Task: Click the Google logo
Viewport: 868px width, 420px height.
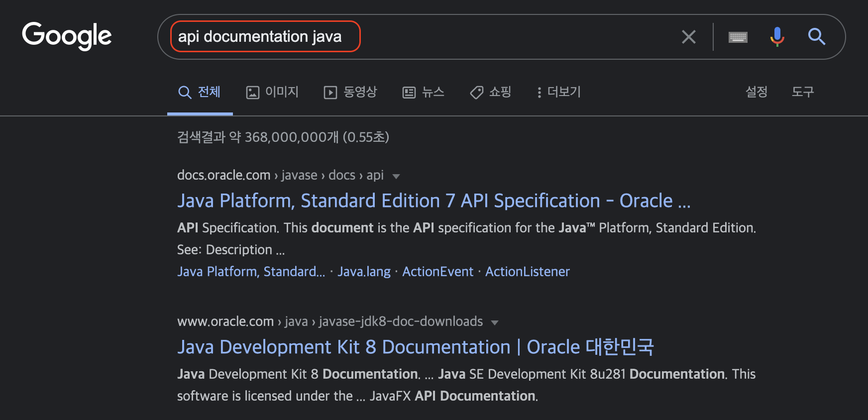Action: click(67, 36)
